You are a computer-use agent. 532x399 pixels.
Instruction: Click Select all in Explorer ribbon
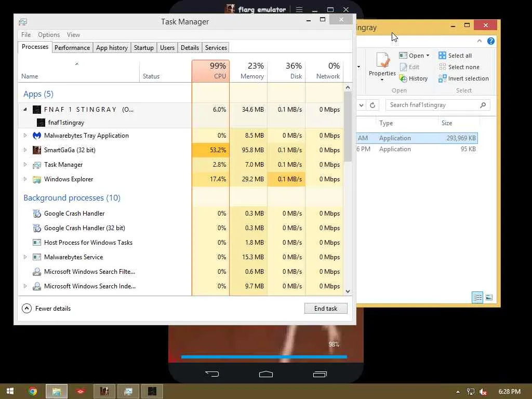point(455,55)
